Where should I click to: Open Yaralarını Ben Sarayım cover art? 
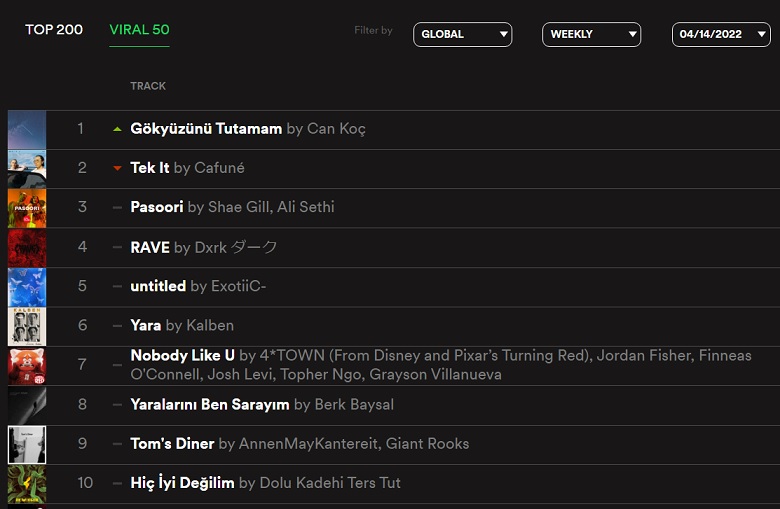(27, 405)
